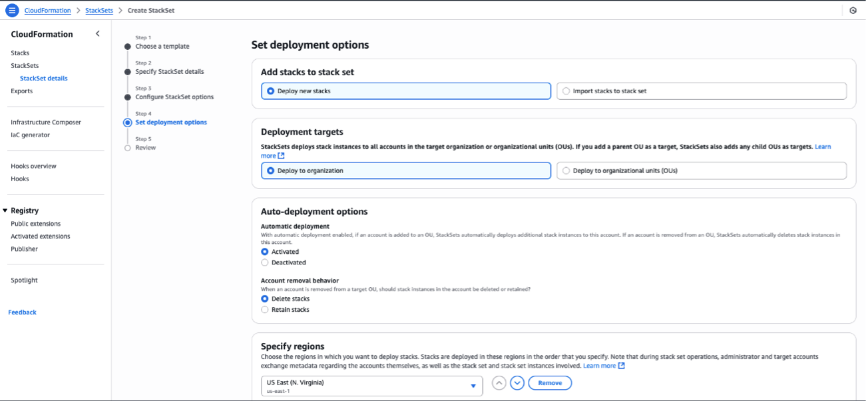Open console settings via the gear icon
Viewport: 868px width, 403px height.
853,10
